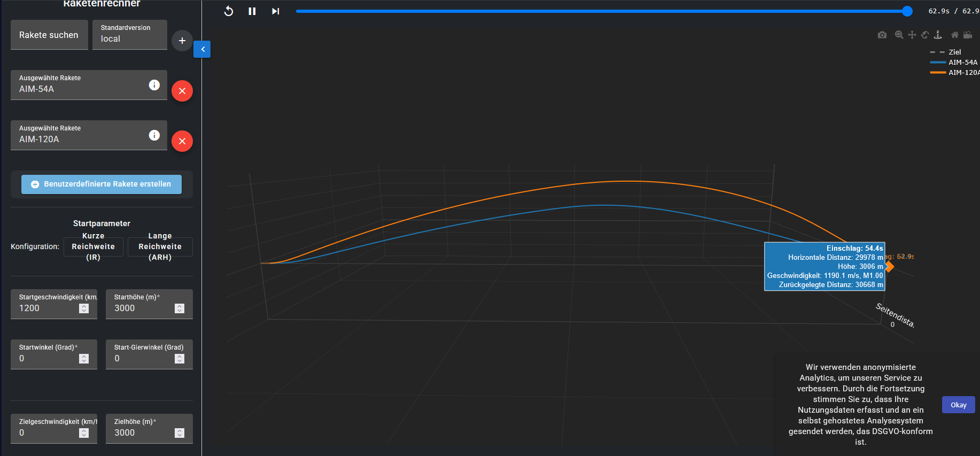
Task: Reset camera to default home view
Action: (x=955, y=35)
